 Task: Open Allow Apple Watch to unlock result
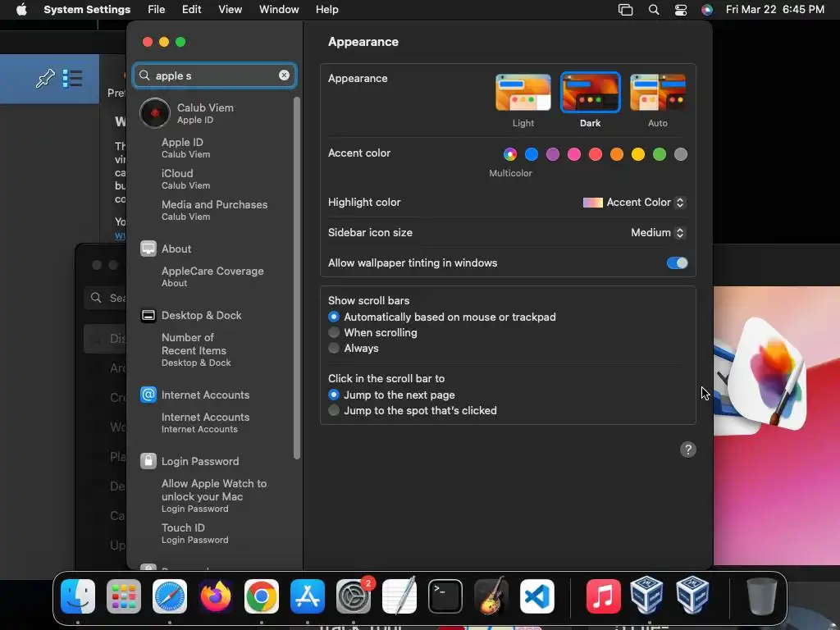(214, 495)
